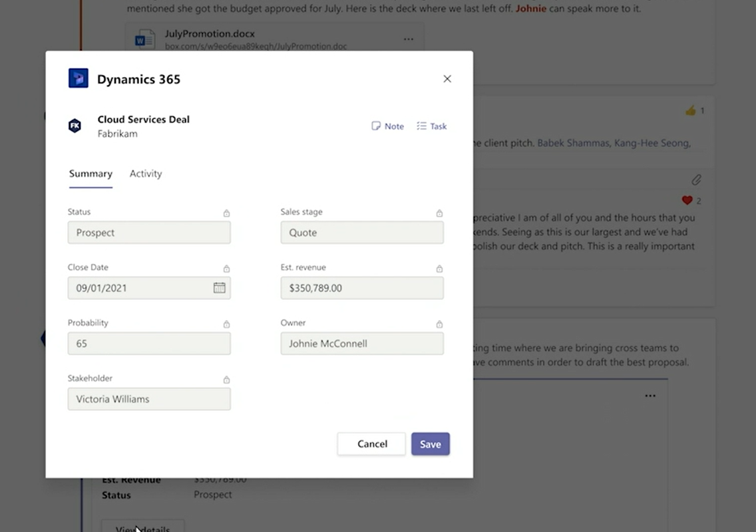Save the Cloud Services Deal changes

[431, 444]
